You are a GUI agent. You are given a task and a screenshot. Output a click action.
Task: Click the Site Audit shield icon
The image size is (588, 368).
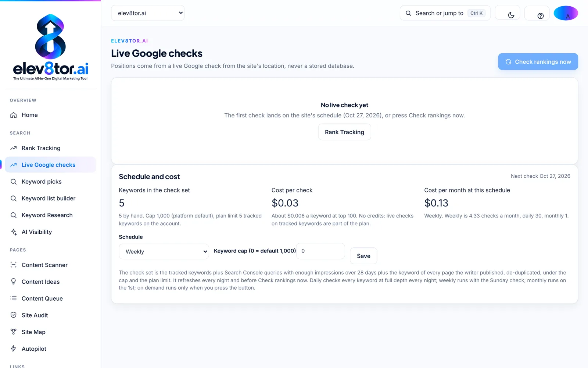[14, 315]
